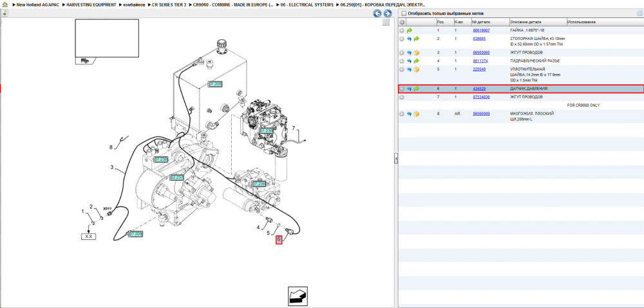Click the X.X reference box on diagram
This screenshot has height=308, width=644.
[x=88, y=237]
